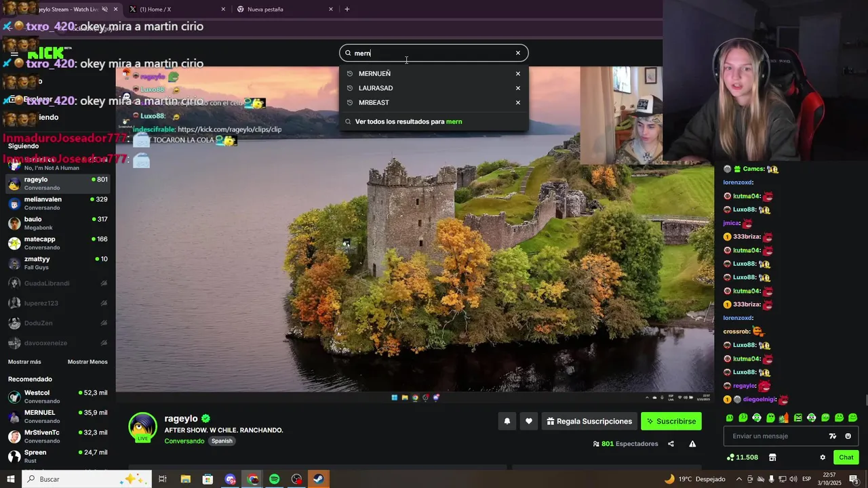Close the Nueva pestaña tab
The width and height of the screenshot is (868, 488).
331,9
